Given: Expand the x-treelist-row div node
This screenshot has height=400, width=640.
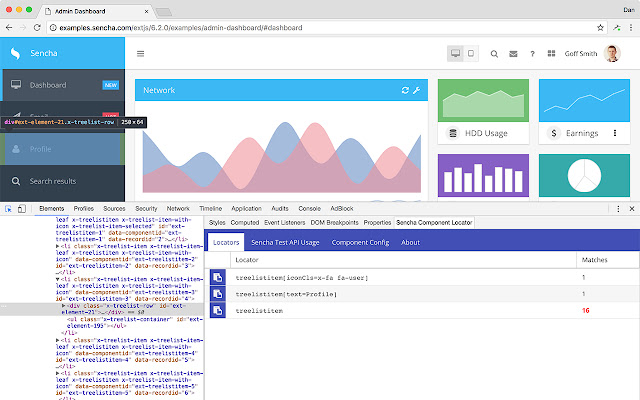Looking at the screenshot, I should tap(63, 306).
